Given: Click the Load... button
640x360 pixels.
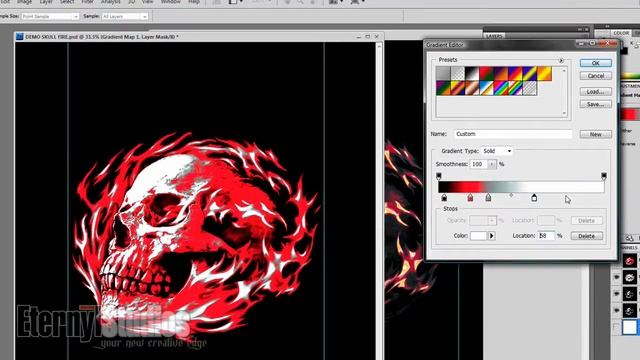Looking at the screenshot, I should coord(596,92).
